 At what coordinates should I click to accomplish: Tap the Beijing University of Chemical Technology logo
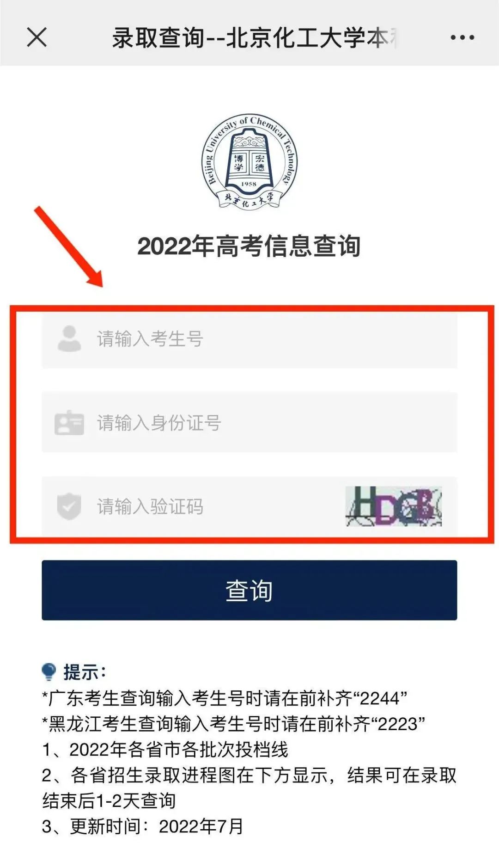coord(249,161)
